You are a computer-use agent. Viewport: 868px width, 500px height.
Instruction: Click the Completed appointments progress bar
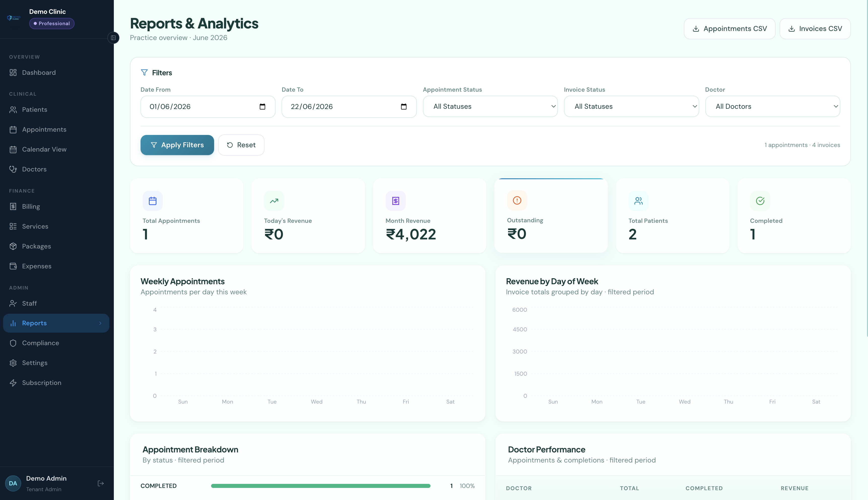pyautogui.click(x=320, y=486)
